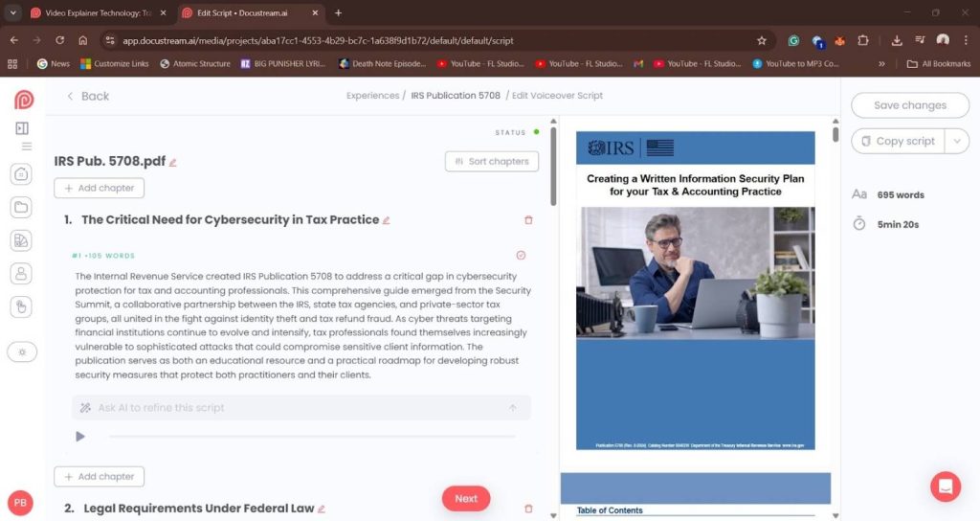Open the hamburger menu lines icon

pos(26,147)
